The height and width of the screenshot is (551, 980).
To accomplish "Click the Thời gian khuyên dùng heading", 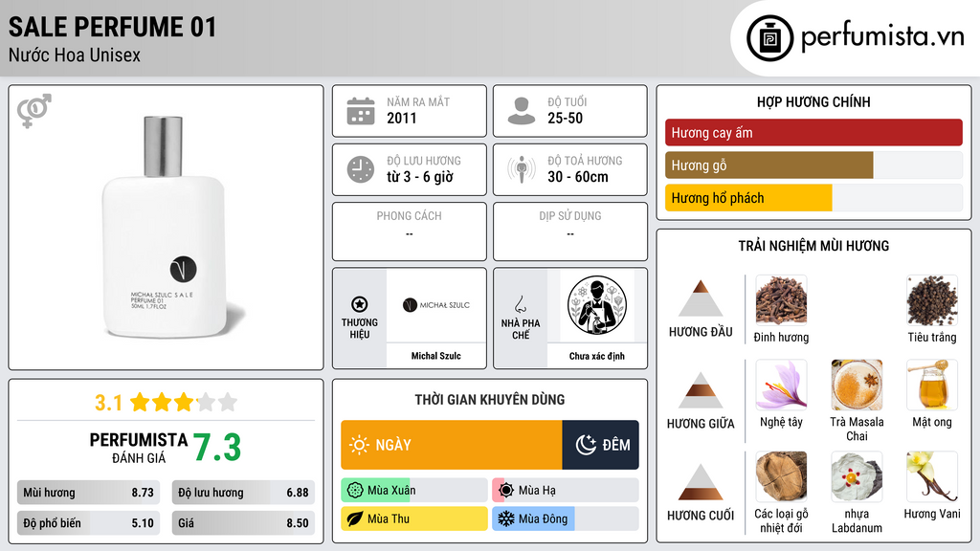I will pos(490,400).
